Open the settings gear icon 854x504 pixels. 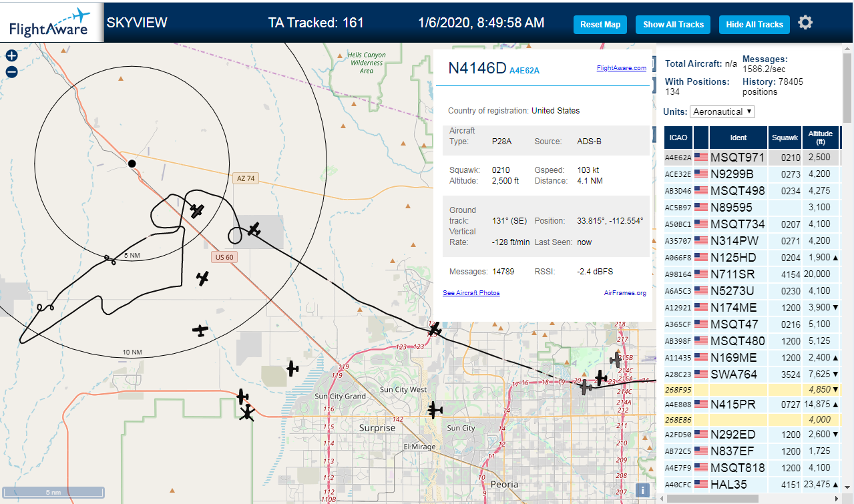pos(805,23)
